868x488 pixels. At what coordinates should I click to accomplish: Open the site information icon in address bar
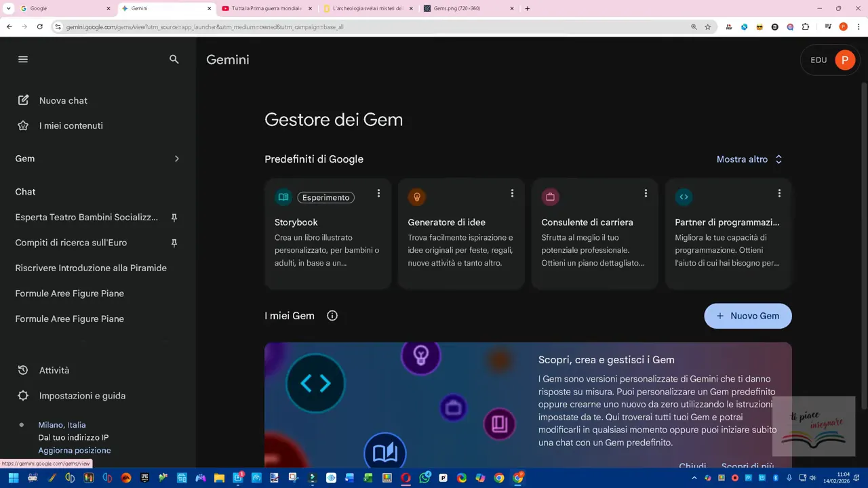58,27
